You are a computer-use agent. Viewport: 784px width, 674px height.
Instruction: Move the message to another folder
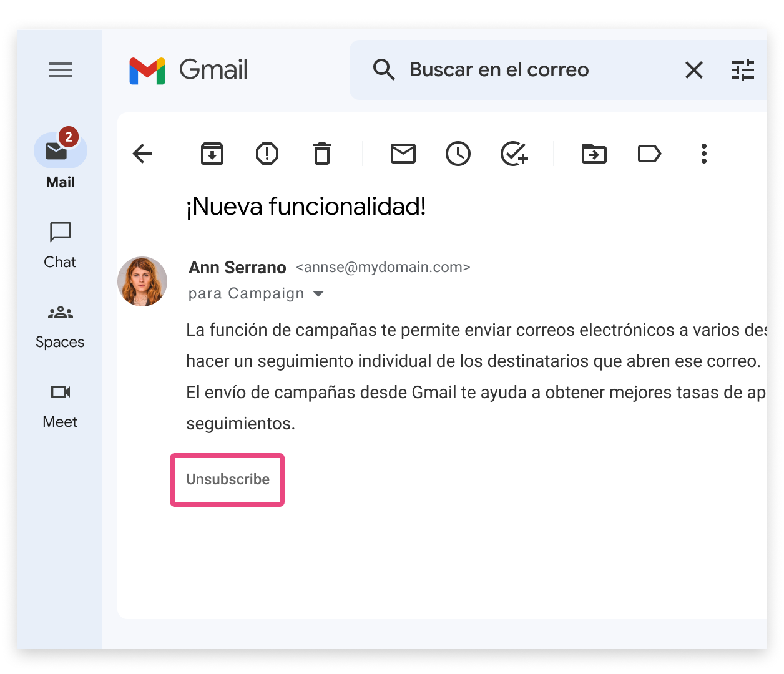[594, 154]
